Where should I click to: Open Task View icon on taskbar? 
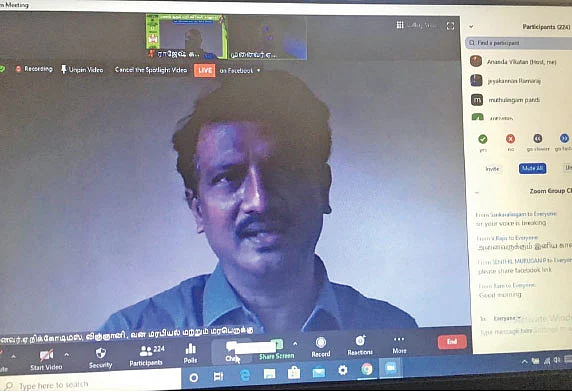point(218,376)
